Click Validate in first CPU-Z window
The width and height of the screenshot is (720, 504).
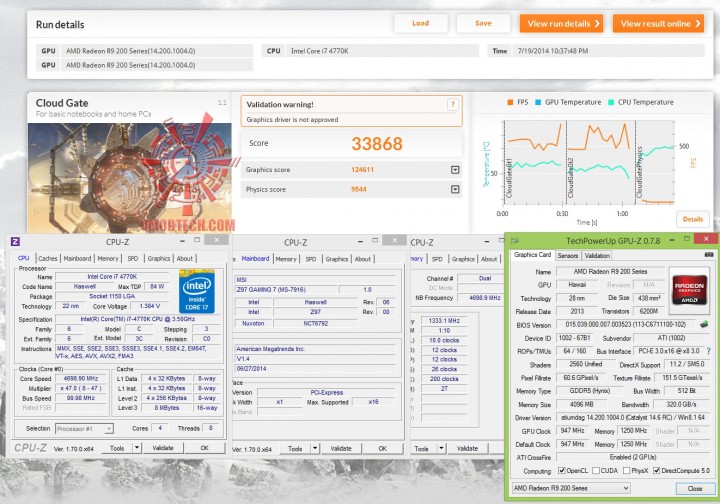(x=163, y=448)
